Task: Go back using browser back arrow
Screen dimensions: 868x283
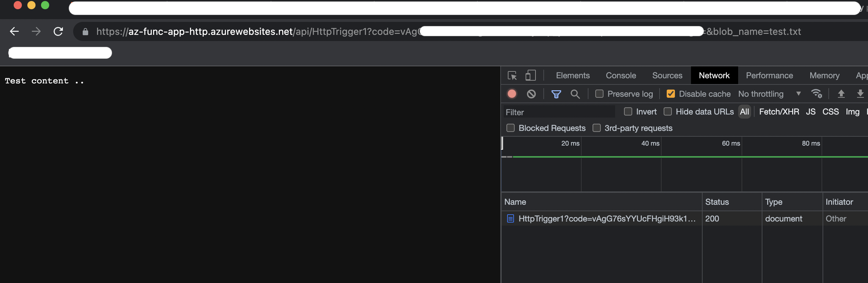Action: (14, 31)
